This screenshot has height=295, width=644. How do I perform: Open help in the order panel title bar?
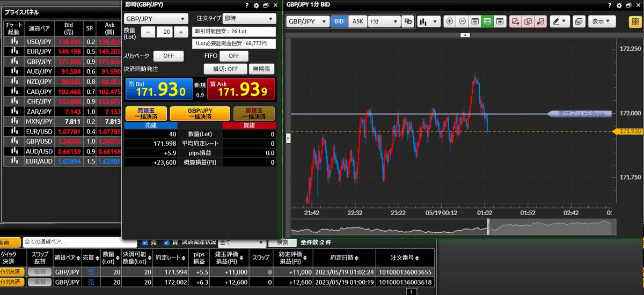point(247,5)
